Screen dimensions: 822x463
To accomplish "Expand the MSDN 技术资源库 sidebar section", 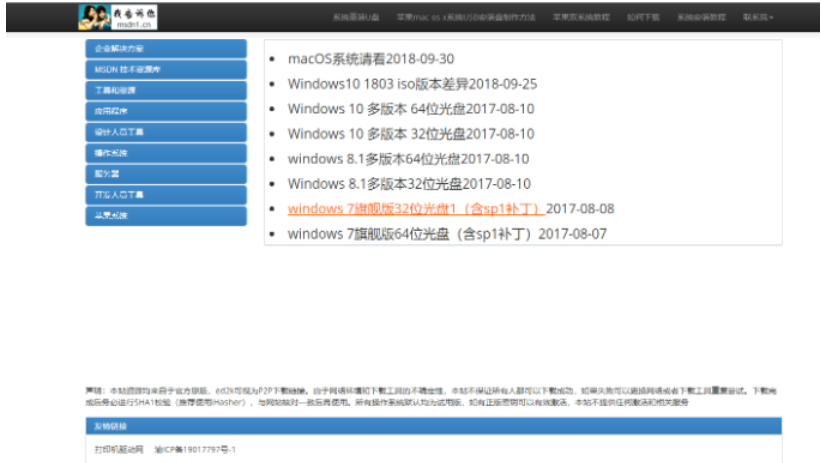I will [x=166, y=70].
